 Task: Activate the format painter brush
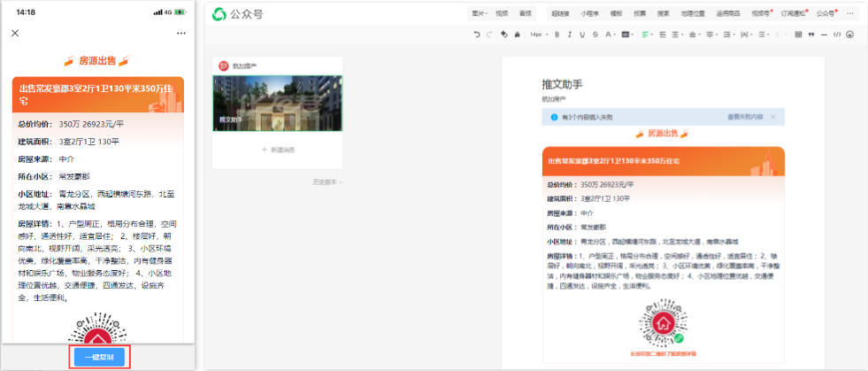click(x=517, y=35)
